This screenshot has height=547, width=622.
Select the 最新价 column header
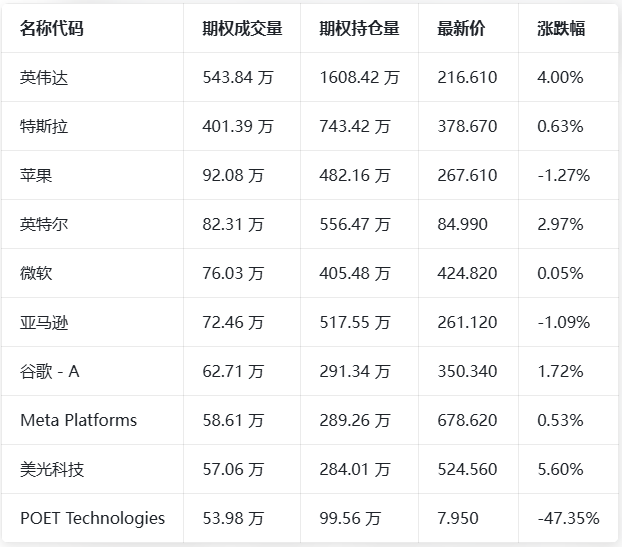[x=461, y=29]
